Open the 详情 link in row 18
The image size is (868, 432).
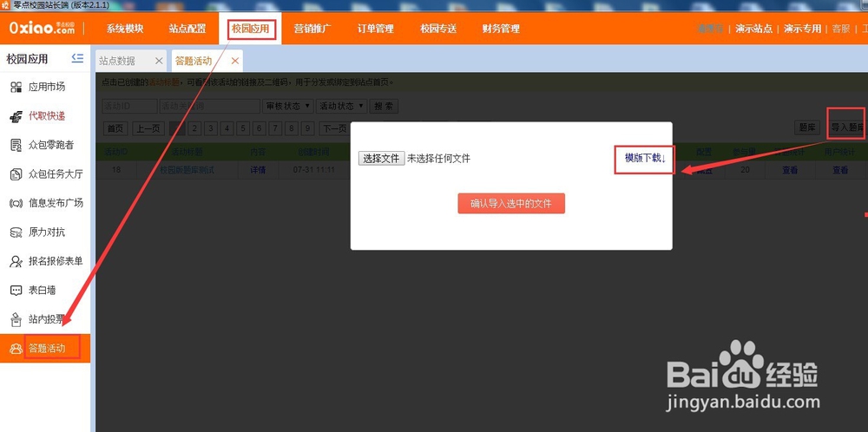pos(258,170)
